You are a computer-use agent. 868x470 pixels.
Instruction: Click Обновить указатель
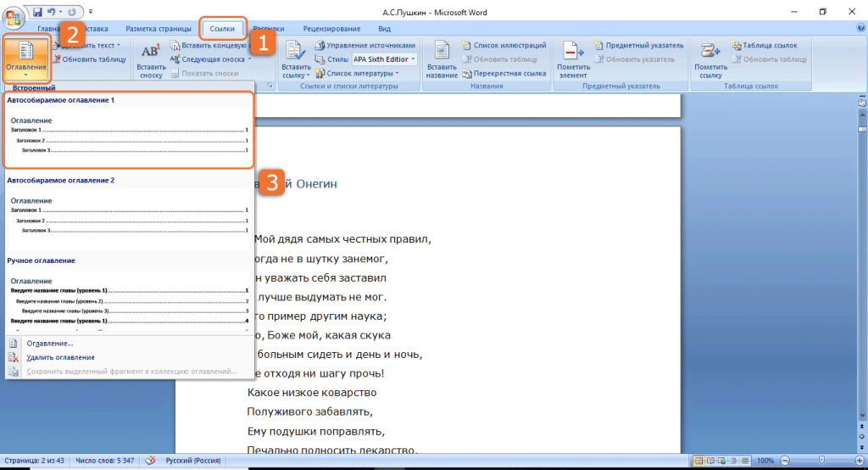(x=634, y=59)
